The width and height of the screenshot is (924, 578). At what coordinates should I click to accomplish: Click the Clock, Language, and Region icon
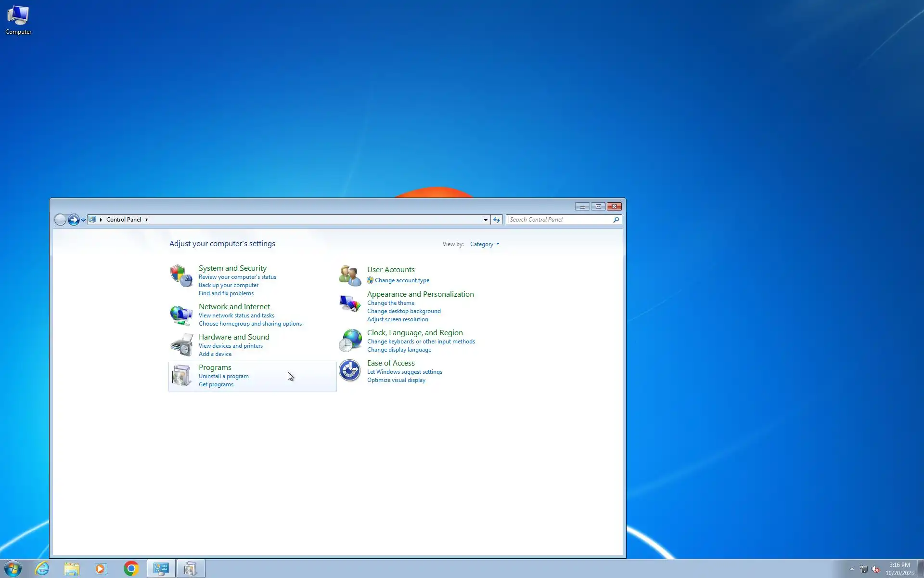350,341
